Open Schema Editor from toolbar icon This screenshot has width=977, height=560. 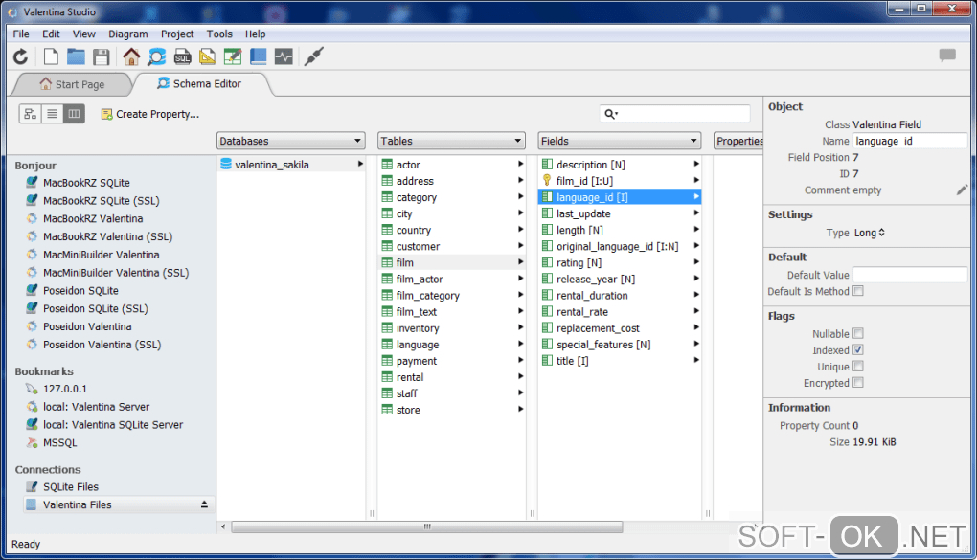coord(157,57)
